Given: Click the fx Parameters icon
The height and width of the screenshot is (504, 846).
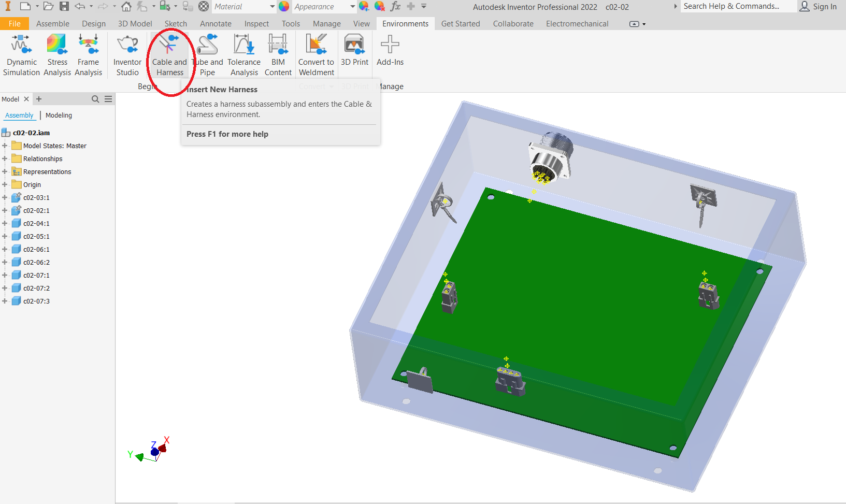Looking at the screenshot, I should click(x=396, y=6).
